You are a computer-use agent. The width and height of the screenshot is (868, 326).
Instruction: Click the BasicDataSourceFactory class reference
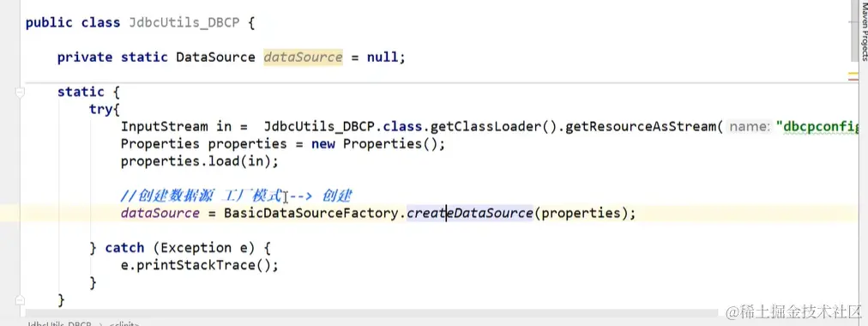point(310,213)
